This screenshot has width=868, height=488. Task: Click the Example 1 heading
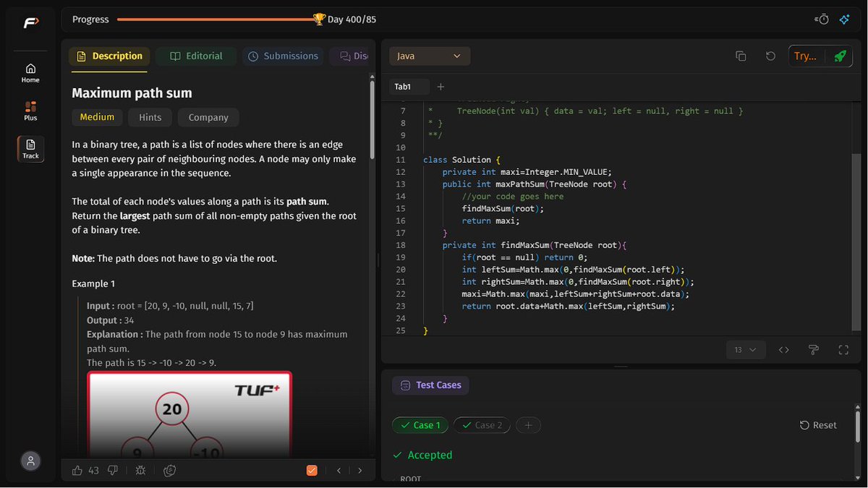click(x=93, y=283)
